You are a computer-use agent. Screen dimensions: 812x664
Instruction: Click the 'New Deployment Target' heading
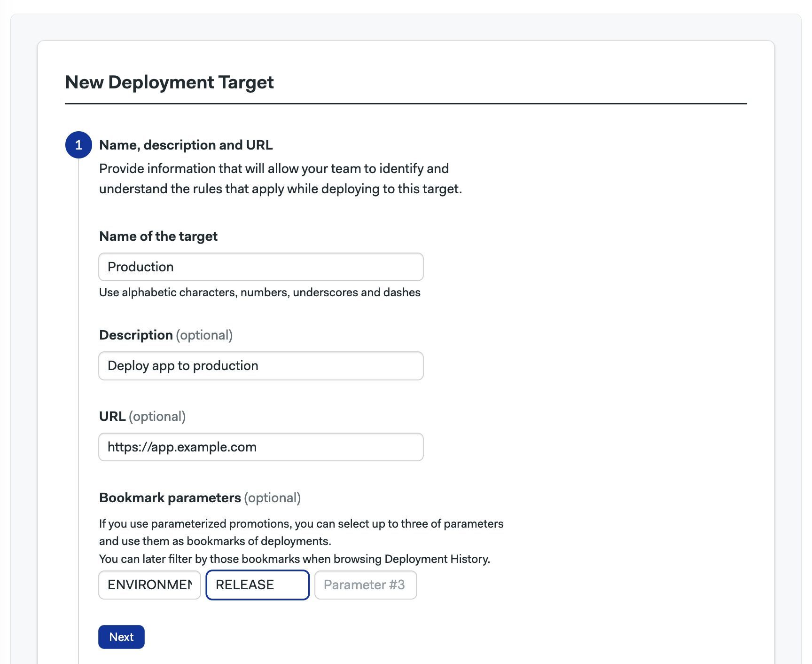coord(169,82)
